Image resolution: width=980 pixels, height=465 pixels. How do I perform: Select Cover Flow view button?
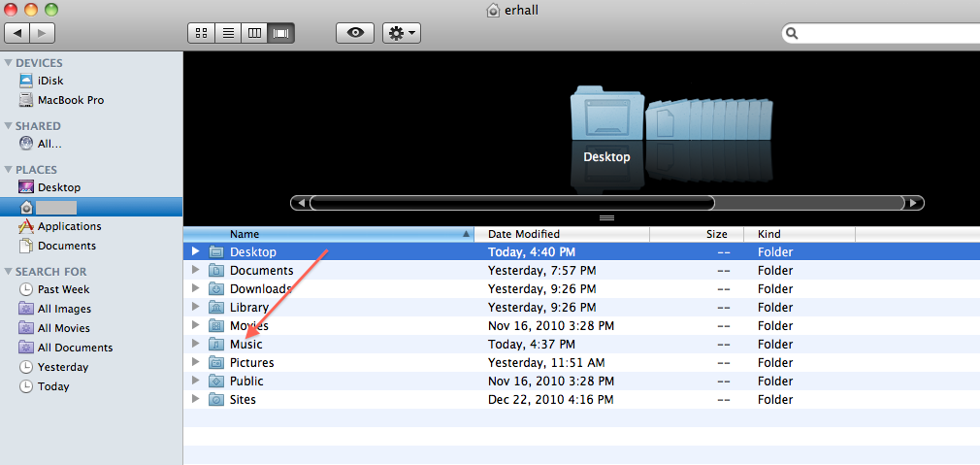(282, 33)
